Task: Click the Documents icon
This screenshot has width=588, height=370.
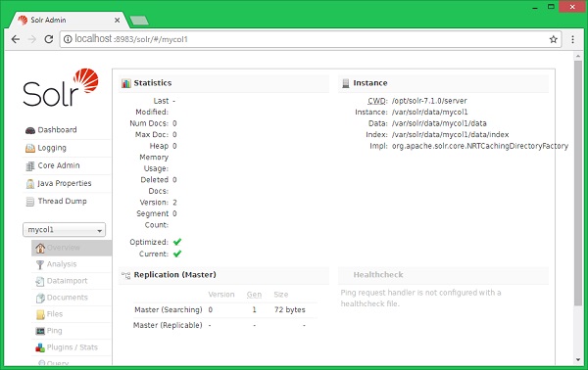Action: coord(40,299)
